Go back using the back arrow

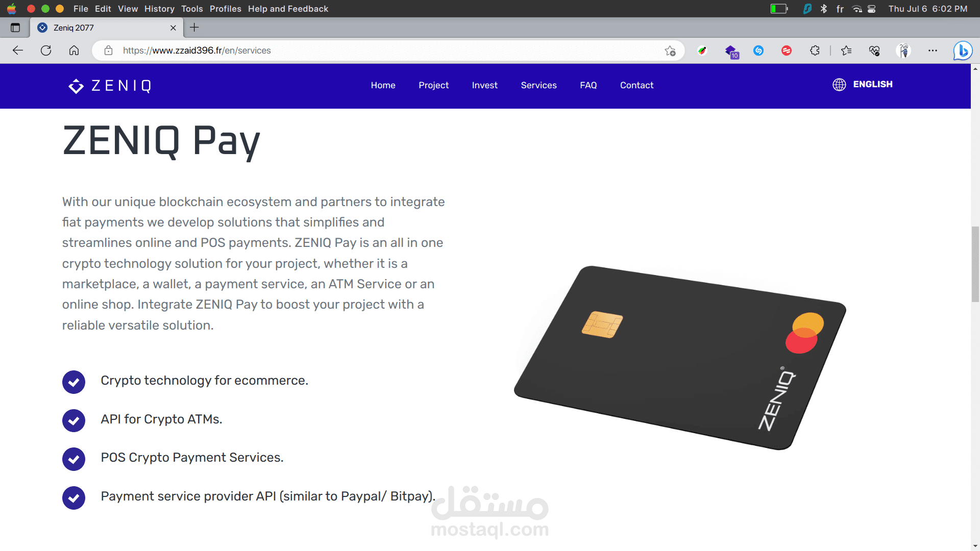point(18,51)
